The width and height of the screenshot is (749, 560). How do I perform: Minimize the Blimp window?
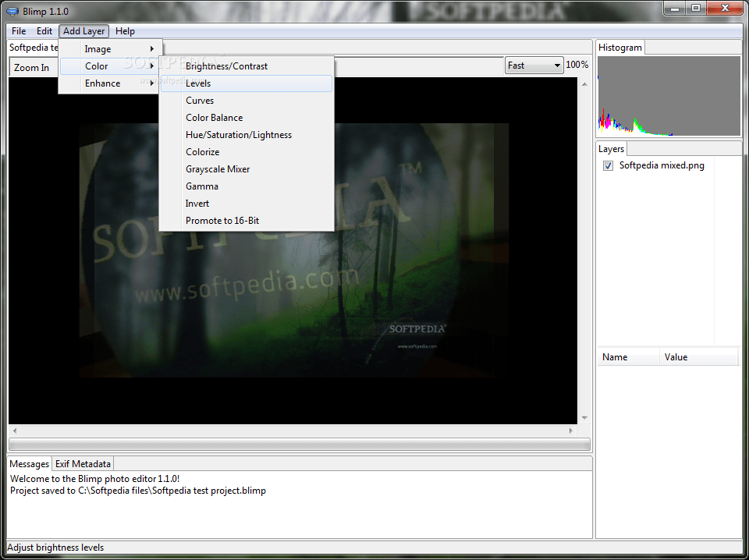[676, 8]
